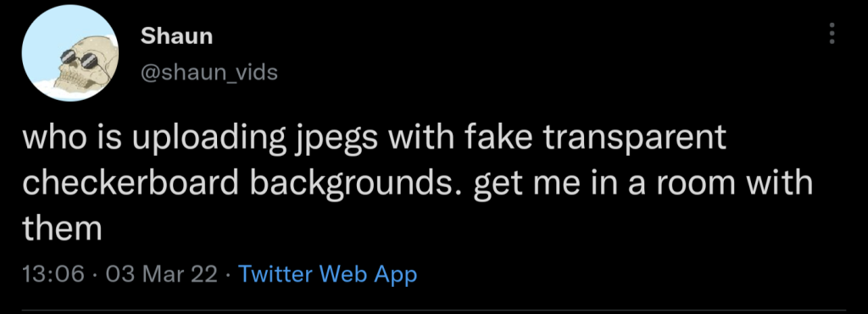868x314 pixels.
Task: Open the Twitter Web App source link
Action: coord(327,274)
